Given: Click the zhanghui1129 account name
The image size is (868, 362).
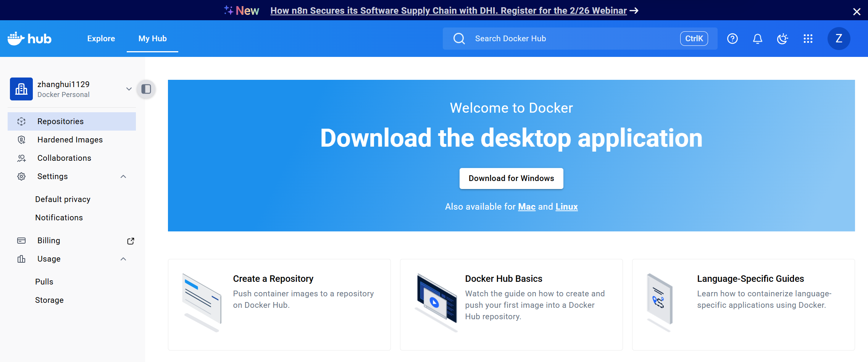Looking at the screenshot, I should tap(63, 84).
